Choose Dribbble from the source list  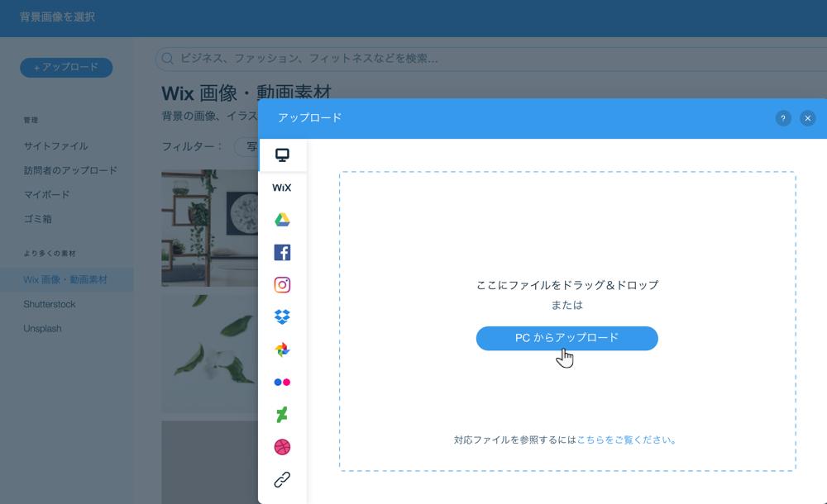pyautogui.click(x=284, y=446)
